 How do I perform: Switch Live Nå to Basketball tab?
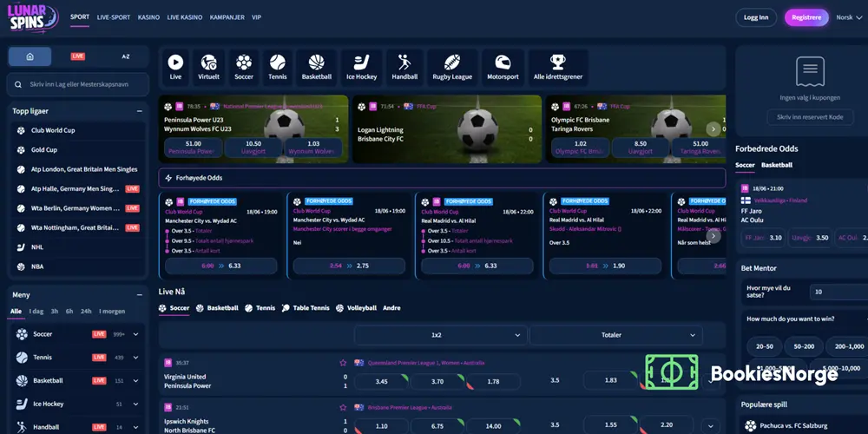pyautogui.click(x=217, y=308)
